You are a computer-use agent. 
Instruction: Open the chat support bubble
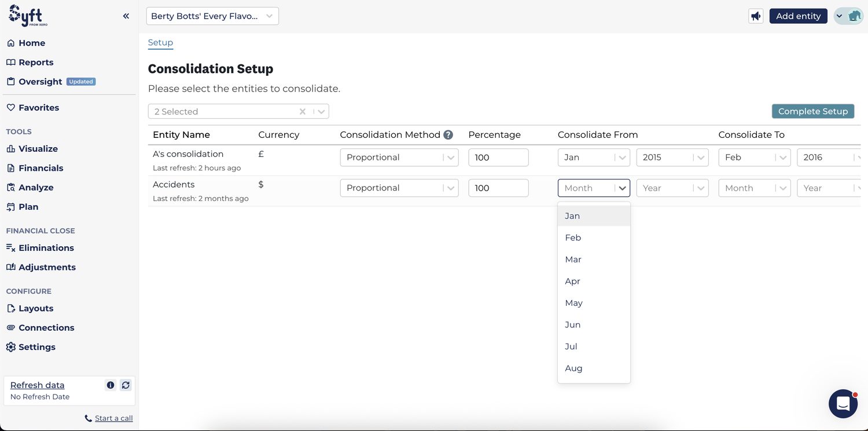click(x=843, y=404)
